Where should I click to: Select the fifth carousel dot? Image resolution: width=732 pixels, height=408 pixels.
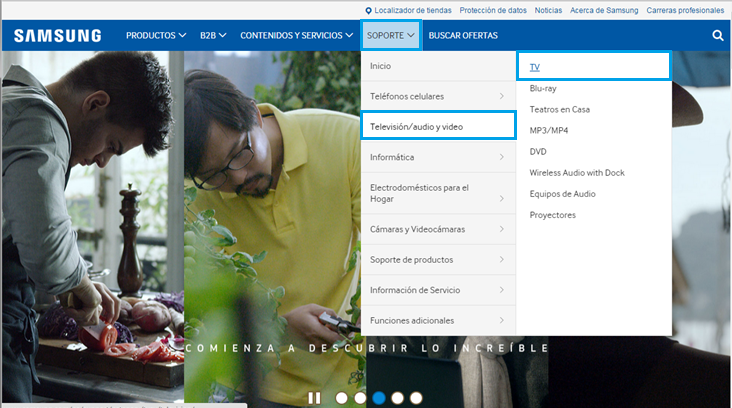(x=416, y=398)
